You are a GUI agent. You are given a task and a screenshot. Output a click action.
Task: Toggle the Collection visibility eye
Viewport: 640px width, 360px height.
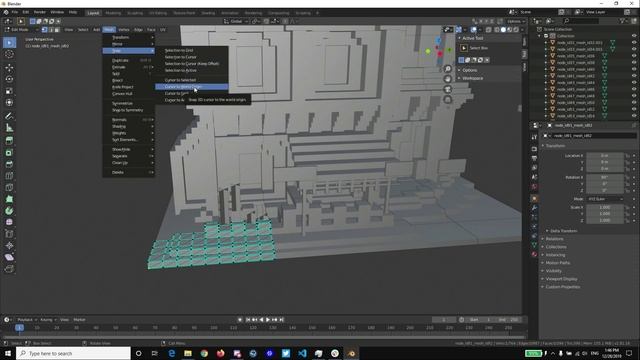pyautogui.click(x=634, y=36)
